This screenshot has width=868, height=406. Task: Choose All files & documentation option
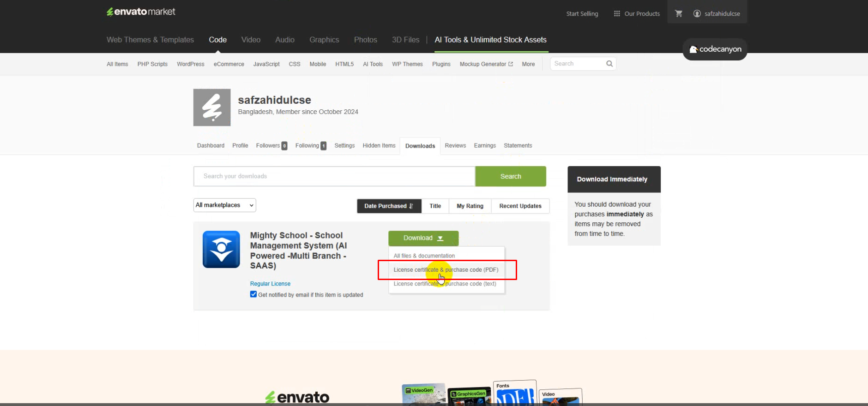(x=424, y=256)
